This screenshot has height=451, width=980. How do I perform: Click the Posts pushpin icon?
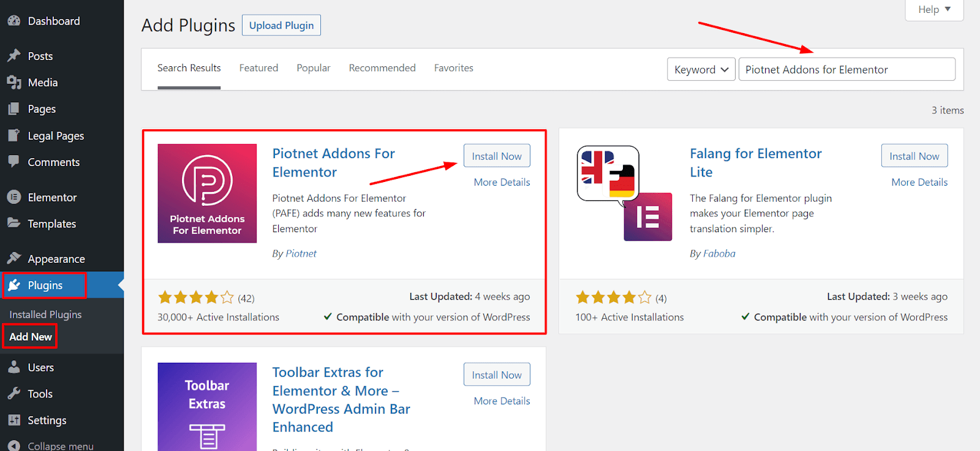pyautogui.click(x=13, y=56)
